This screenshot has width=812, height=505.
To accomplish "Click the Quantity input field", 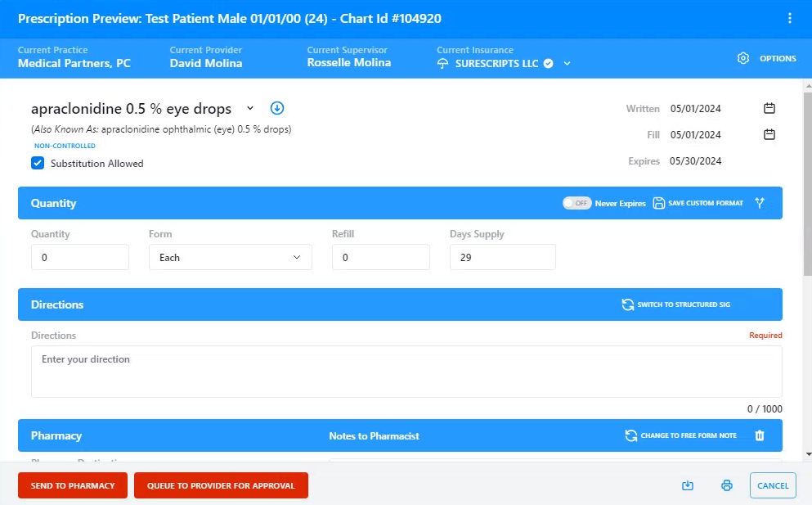I will pyautogui.click(x=80, y=257).
